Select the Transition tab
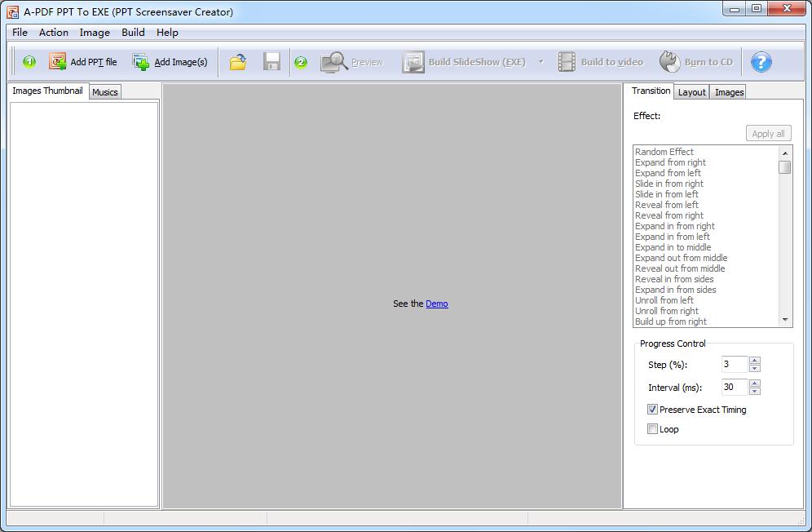This screenshot has width=812, height=532. 651,91
